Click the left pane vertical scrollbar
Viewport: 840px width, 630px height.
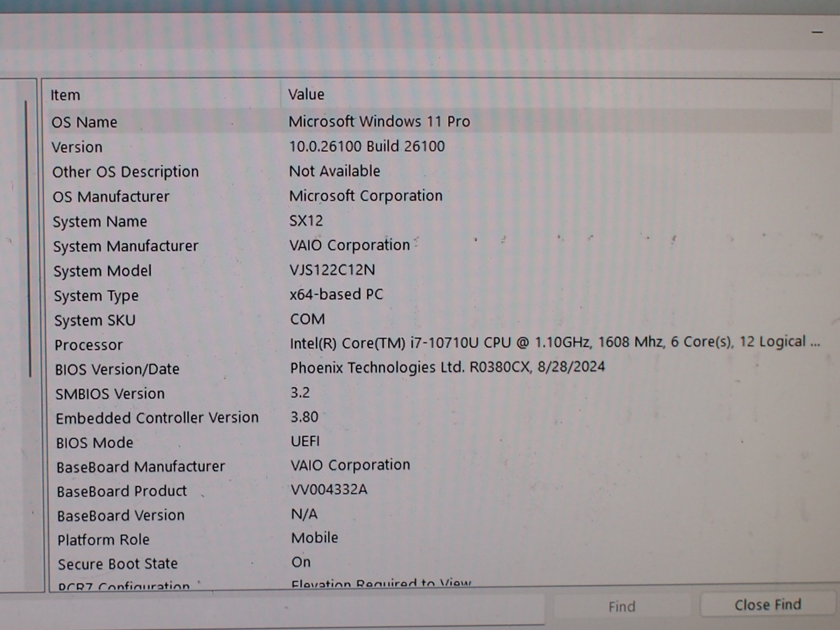tap(28, 239)
